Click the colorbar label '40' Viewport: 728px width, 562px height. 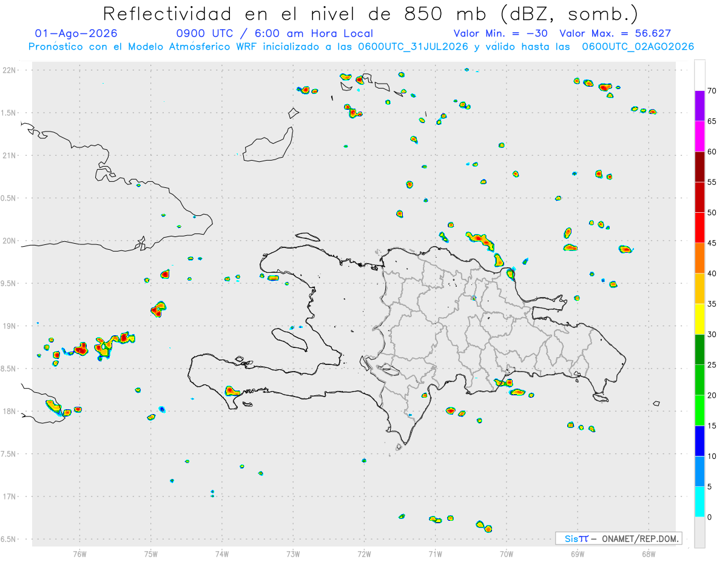point(712,273)
